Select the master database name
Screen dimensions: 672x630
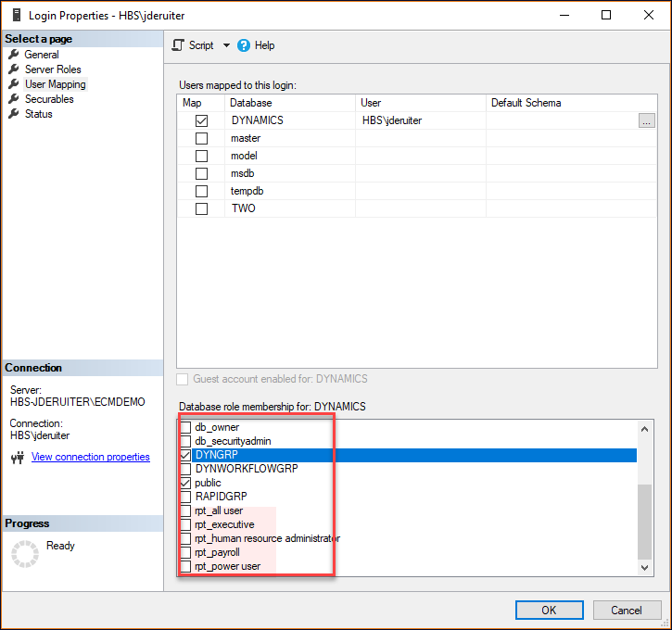(246, 138)
